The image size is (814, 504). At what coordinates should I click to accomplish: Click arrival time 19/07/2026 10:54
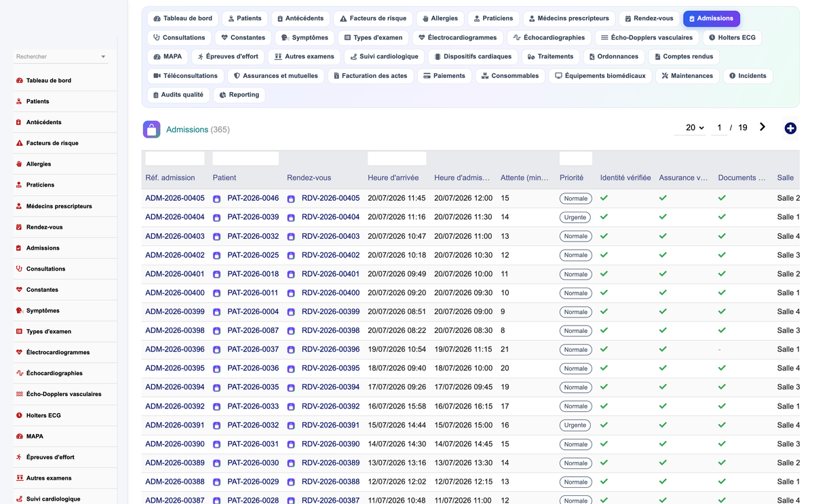[397, 349]
